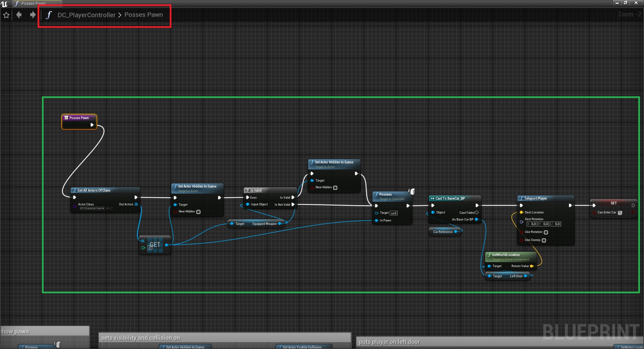Enable New Hidden on lower Set Actor Hidden
Screen dimensions: 644x349
coord(198,212)
